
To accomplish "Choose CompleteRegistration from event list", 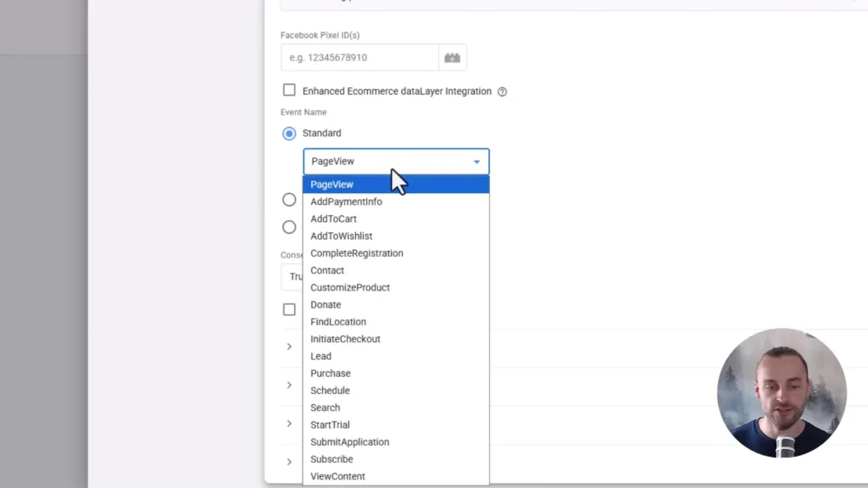I will (x=396, y=253).
